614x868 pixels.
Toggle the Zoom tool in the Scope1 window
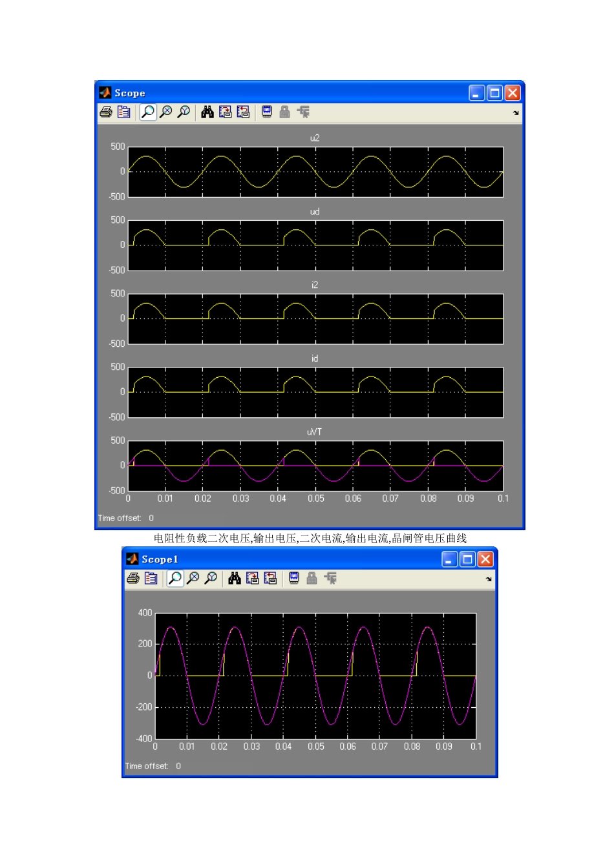pos(175,579)
